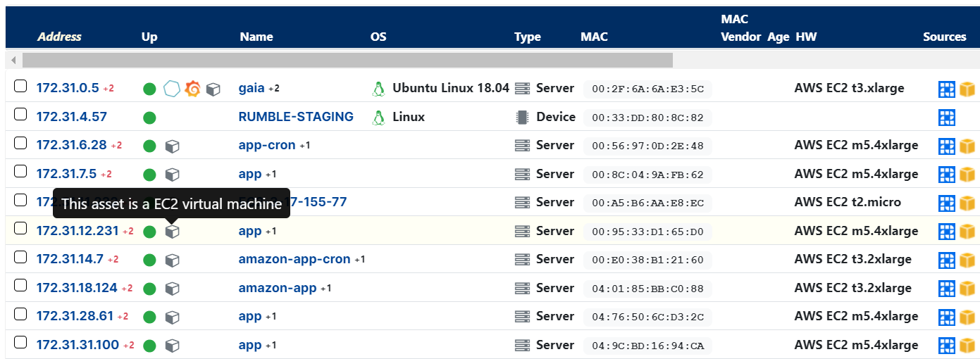980x359 pixels.
Task: Tick the checkbox for 172.31.6.28
Action: coord(21,144)
